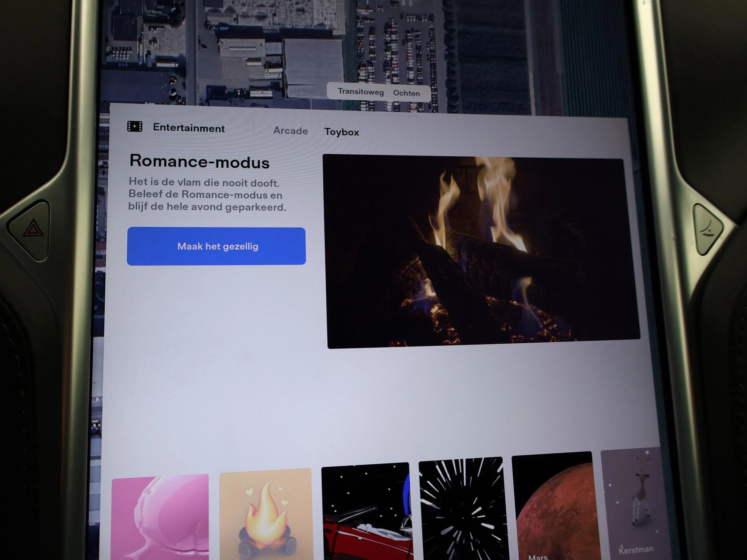This screenshot has width=747, height=560.
Task: Open the pink whoopee cushion toy
Action: 160,517
